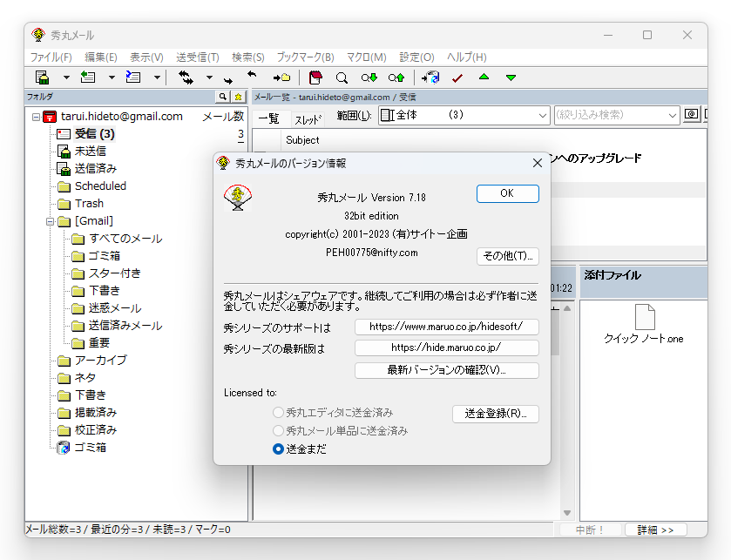Click the red checkmark mark icon

coord(457,78)
